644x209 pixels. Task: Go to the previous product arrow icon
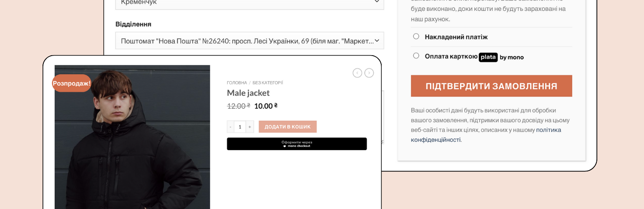(x=357, y=73)
